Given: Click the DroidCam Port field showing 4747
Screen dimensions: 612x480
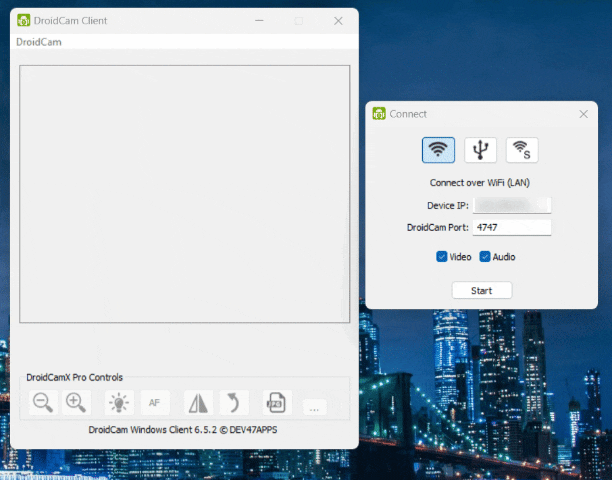Looking at the screenshot, I should (512, 227).
